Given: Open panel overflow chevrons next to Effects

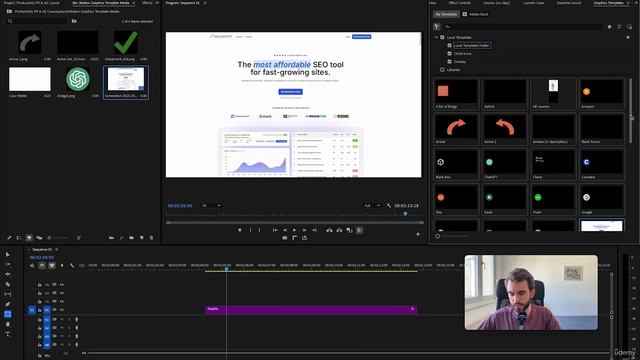Looking at the screenshot, I should click(158, 3).
